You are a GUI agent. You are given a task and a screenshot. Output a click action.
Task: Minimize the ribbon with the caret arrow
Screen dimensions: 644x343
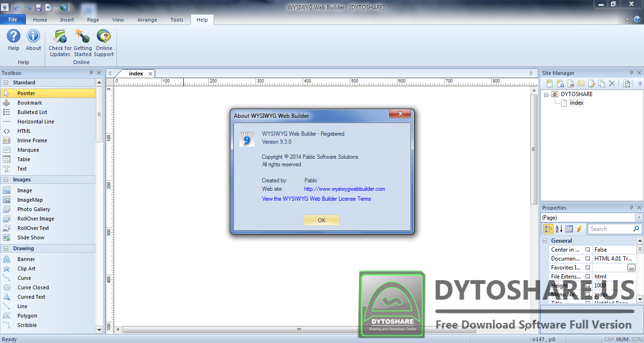627,20
